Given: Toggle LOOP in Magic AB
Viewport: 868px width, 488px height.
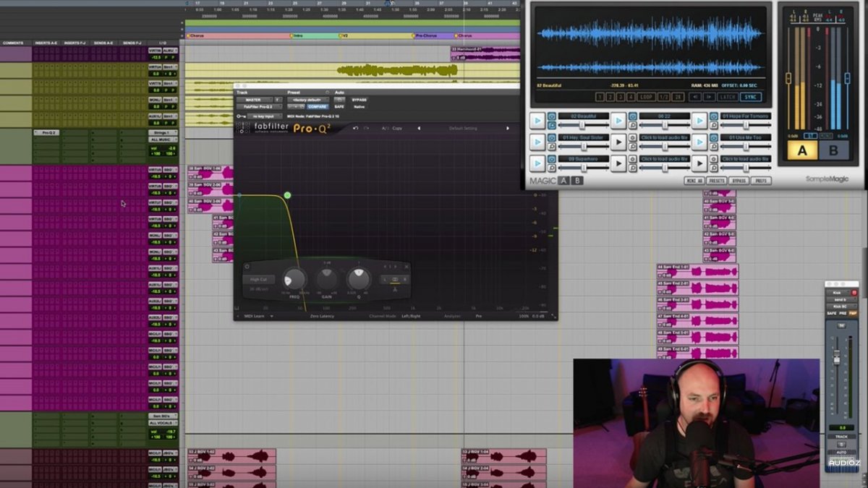Looking at the screenshot, I should [x=646, y=97].
